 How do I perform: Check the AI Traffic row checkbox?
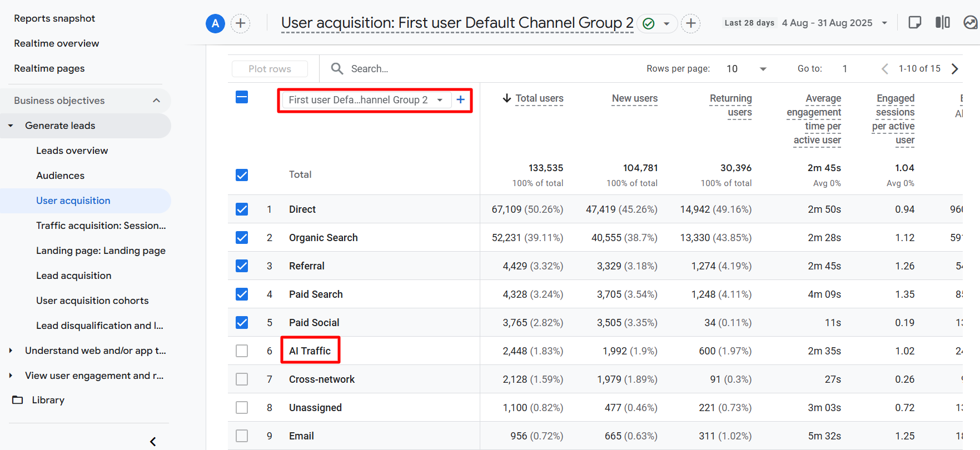pyautogui.click(x=242, y=351)
